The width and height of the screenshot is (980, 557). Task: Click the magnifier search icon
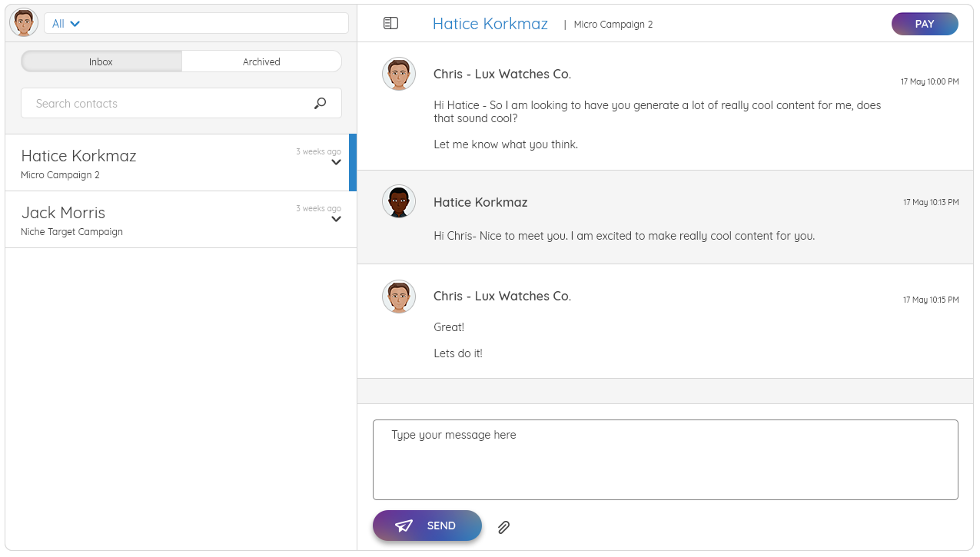tap(320, 104)
